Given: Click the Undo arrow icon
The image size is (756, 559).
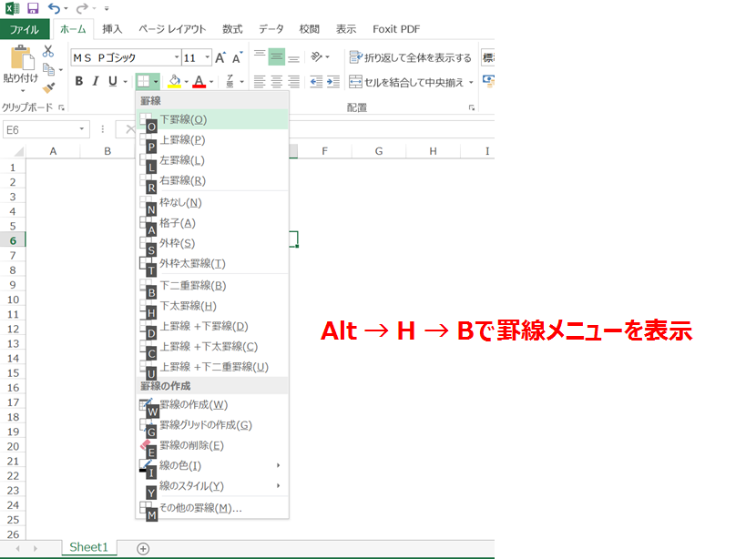Looking at the screenshot, I should pos(54,8).
